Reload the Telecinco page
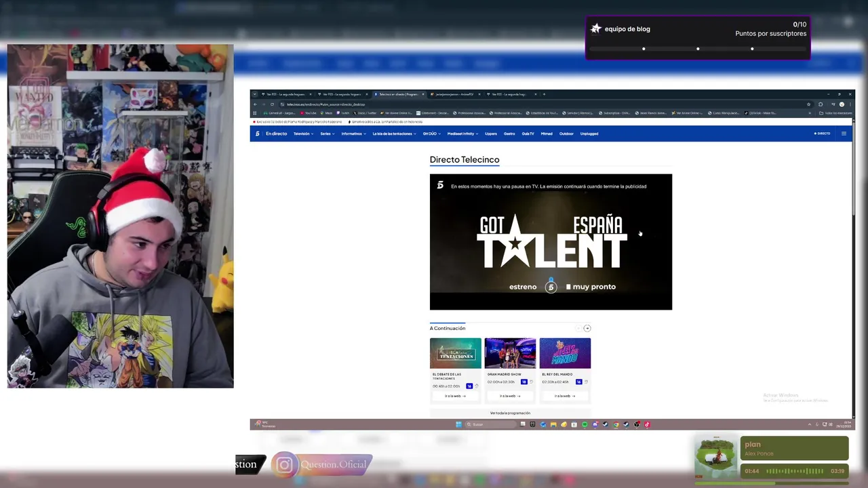 [x=272, y=104]
